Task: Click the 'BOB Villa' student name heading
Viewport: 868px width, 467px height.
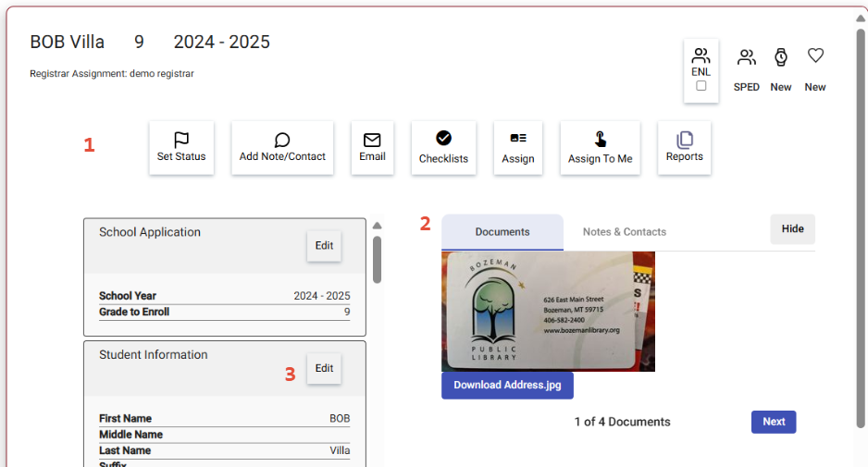Action: [x=67, y=42]
